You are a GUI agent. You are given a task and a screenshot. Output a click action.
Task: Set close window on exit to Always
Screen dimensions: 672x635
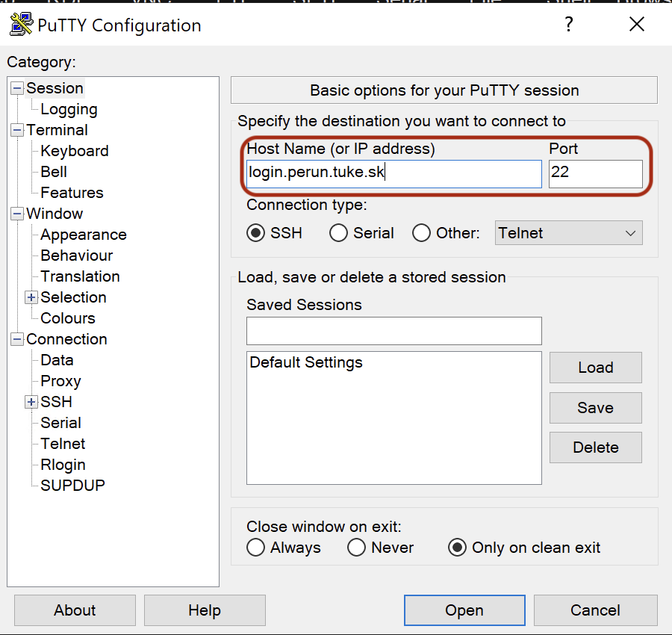(256, 548)
